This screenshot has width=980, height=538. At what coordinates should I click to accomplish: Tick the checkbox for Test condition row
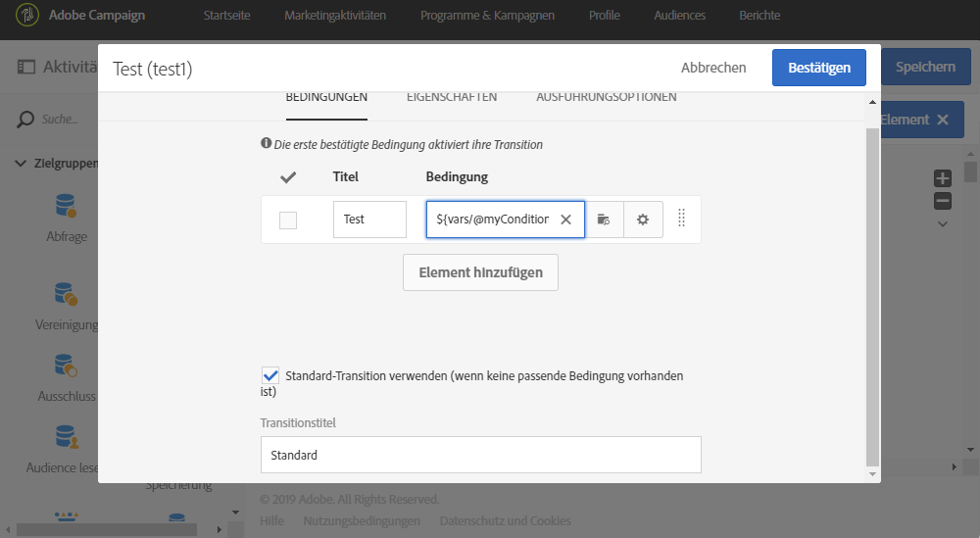click(x=288, y=220)
